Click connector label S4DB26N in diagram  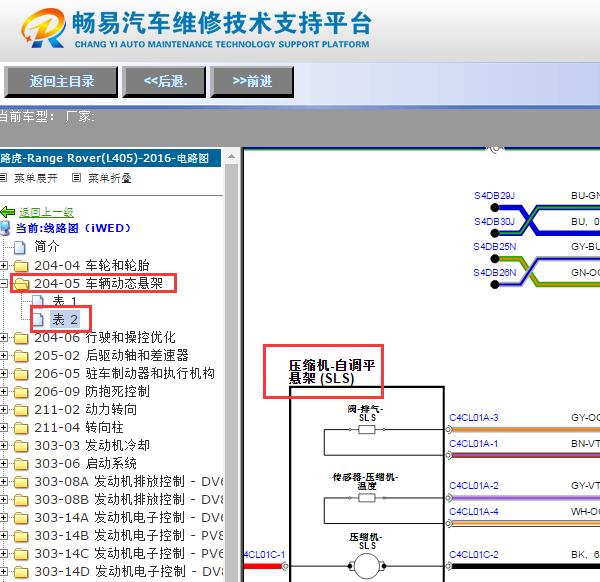coord(495,272)
